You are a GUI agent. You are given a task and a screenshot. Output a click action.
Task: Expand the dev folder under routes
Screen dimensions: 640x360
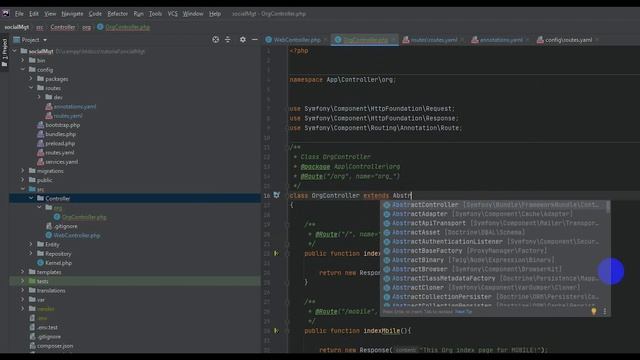tap(39, 97)
